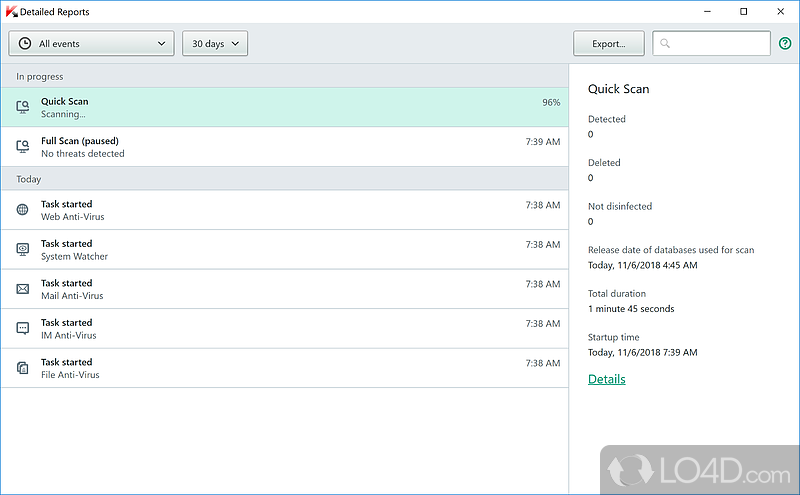Click the Deleted label in details pane
The width and height of the screenshot is (800, 495).
tap(604, 163)
